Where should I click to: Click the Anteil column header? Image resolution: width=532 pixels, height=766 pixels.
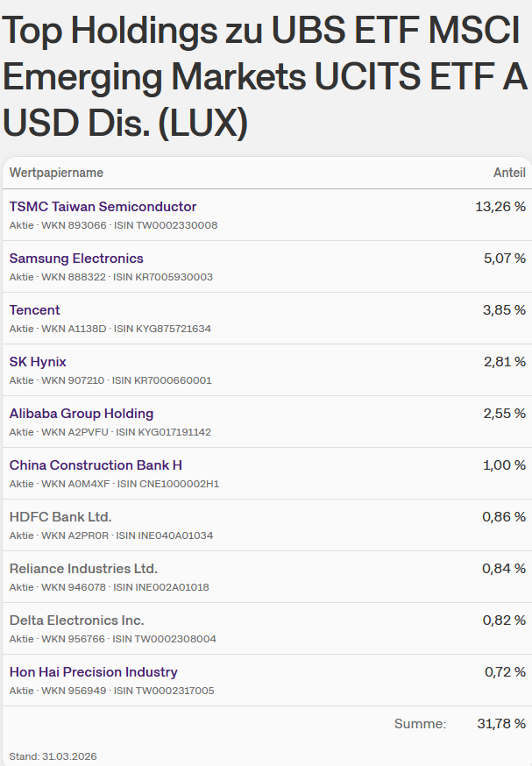(x=509, y=173)
